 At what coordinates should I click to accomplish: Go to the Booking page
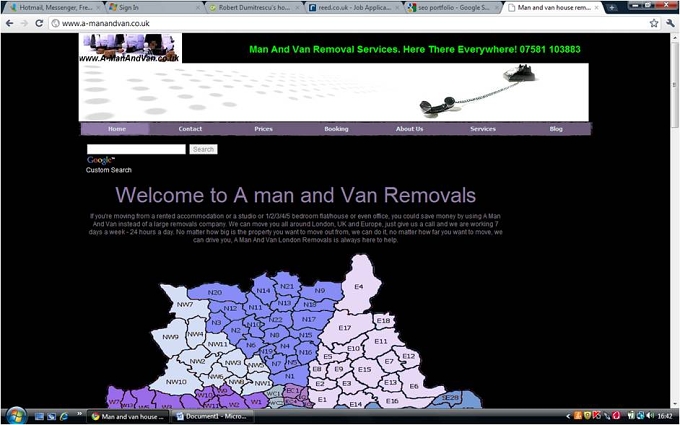[336, 129]
